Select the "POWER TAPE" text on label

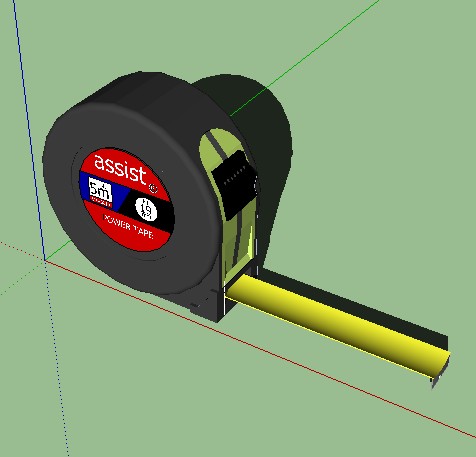tap(128, 226)
